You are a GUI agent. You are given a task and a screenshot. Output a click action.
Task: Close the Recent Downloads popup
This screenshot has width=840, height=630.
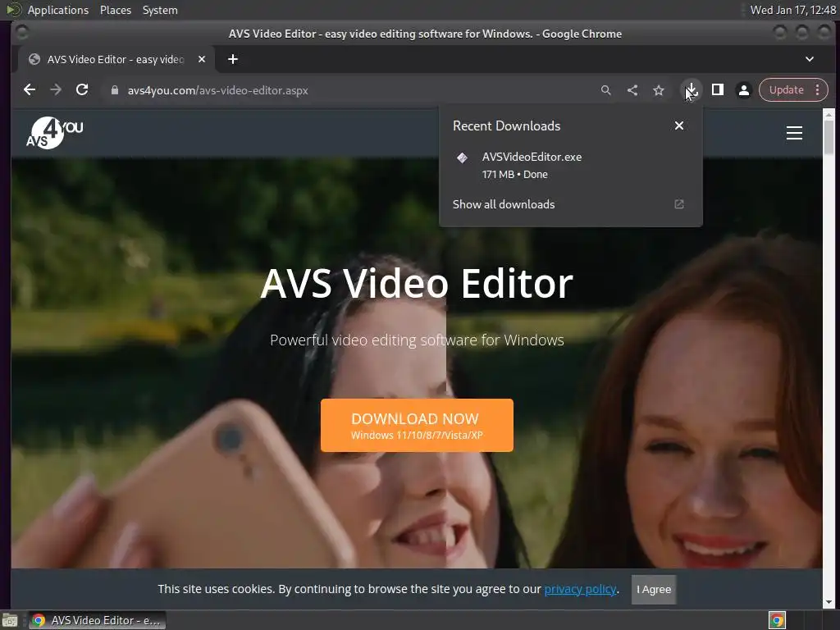pos(678,126)
